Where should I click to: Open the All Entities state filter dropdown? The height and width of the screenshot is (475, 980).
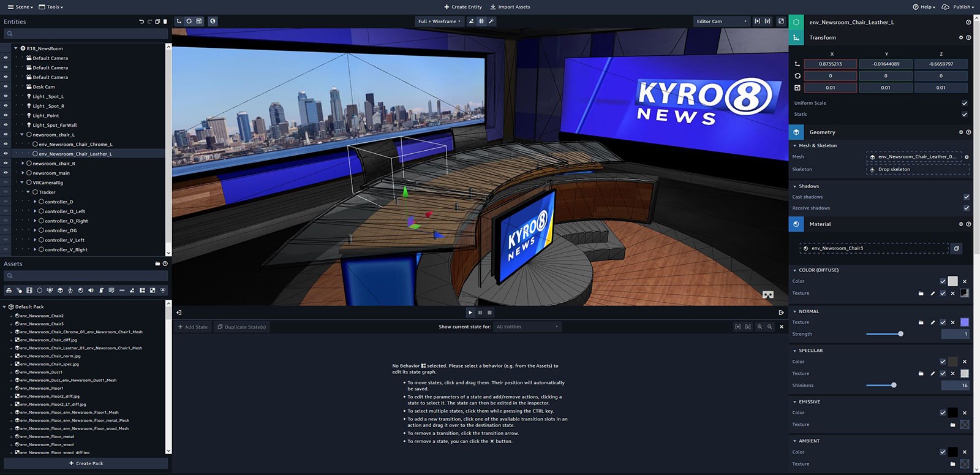coord(527,327)
